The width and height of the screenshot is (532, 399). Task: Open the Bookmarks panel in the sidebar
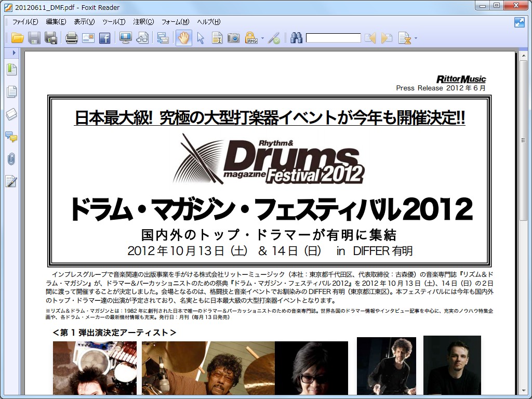pos(11,69)
